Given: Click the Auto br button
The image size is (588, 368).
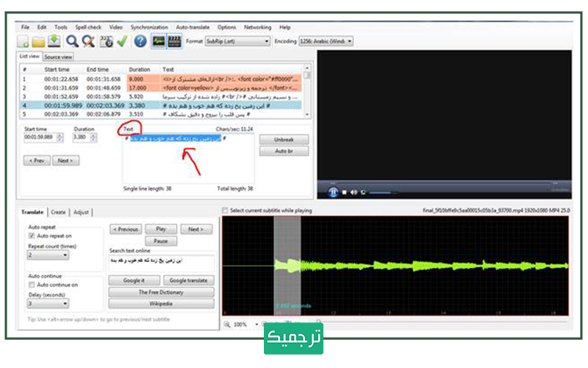Looking at the screenshot, I should [x=284, y=151].
